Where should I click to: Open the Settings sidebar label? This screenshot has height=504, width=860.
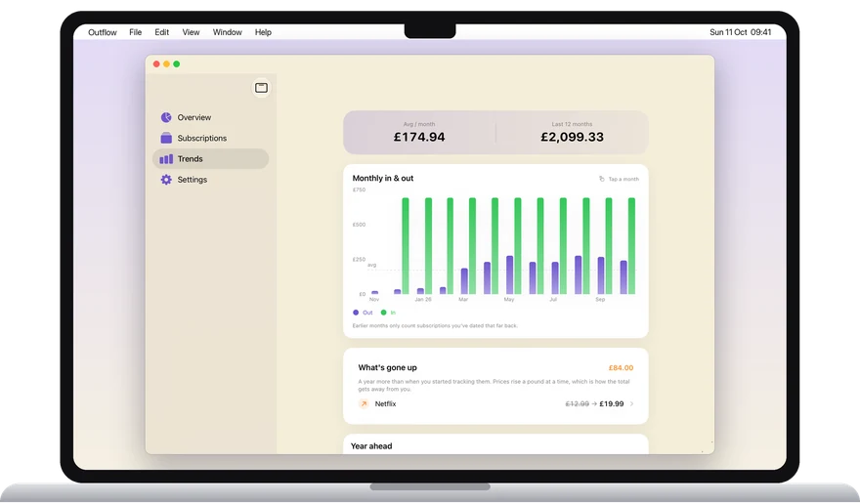coord(192,180)
